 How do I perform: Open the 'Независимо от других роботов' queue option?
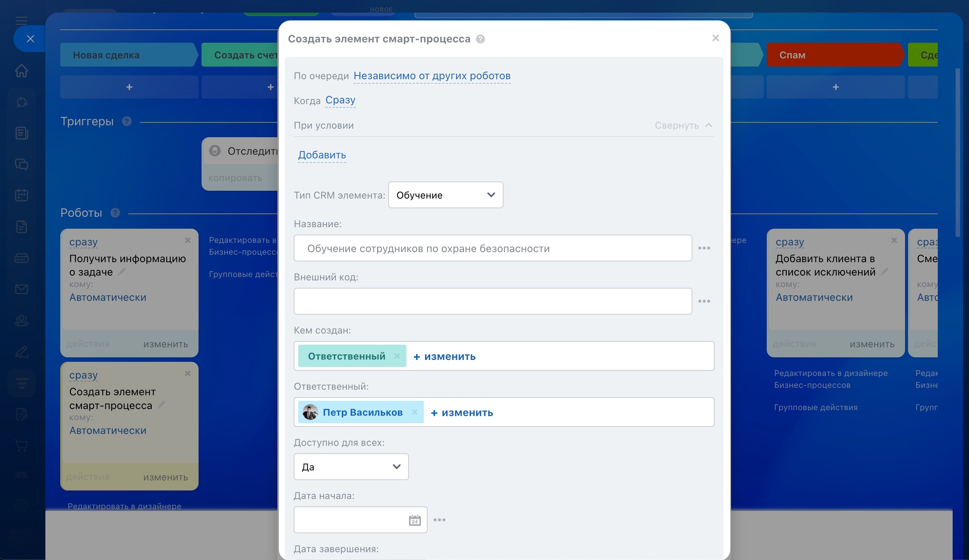click(432, 76)
